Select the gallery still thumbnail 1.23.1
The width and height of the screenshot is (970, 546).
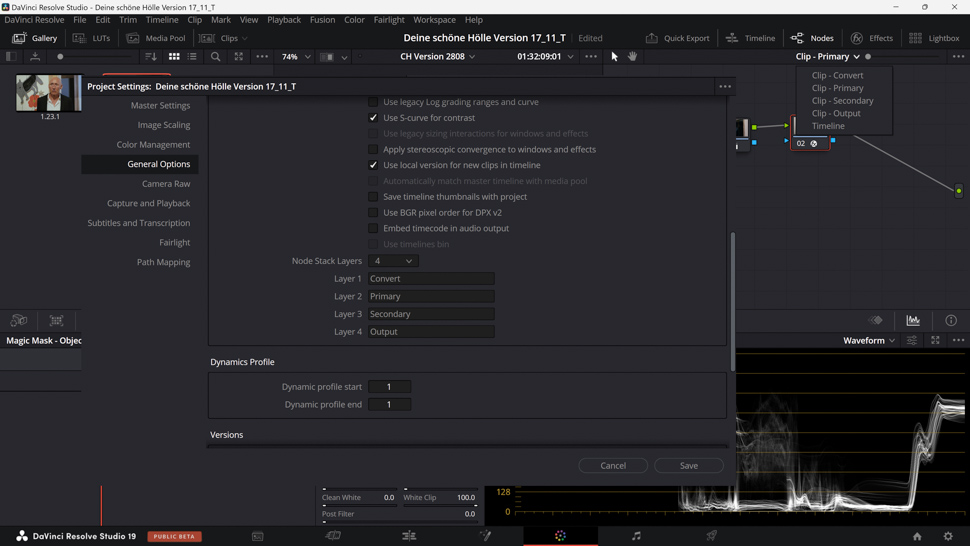[x=48, y=93]
